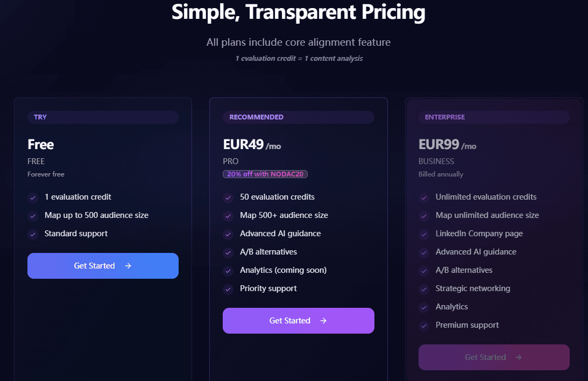Select the TRY plan label
Screen dimensions: 588x381
pyautogui.click(x=40, y=117)
